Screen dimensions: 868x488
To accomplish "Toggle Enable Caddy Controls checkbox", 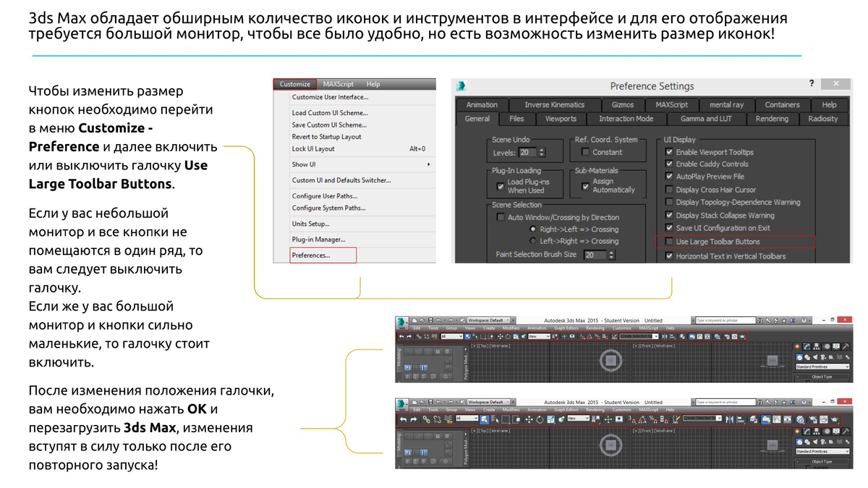I will [668, 164].
